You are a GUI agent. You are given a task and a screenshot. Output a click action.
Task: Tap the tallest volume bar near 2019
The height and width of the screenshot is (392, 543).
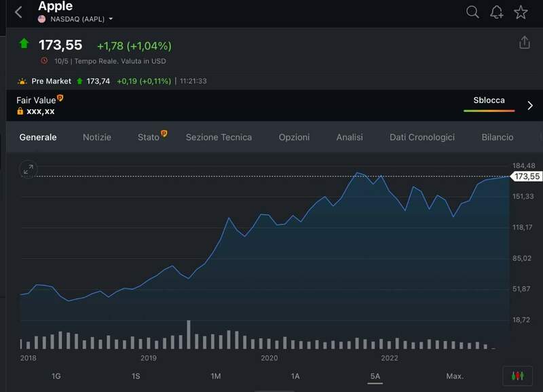click(x=189, y=334)
